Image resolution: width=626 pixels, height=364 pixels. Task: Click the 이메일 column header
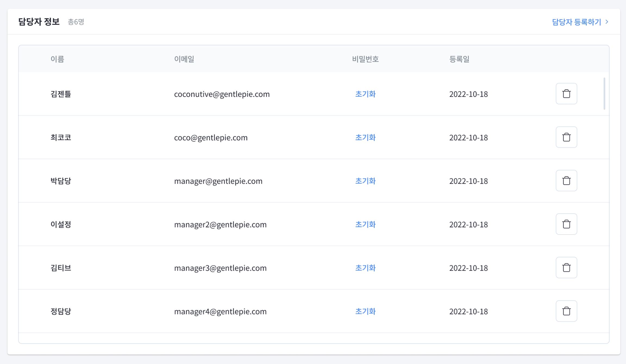(184, 59)
